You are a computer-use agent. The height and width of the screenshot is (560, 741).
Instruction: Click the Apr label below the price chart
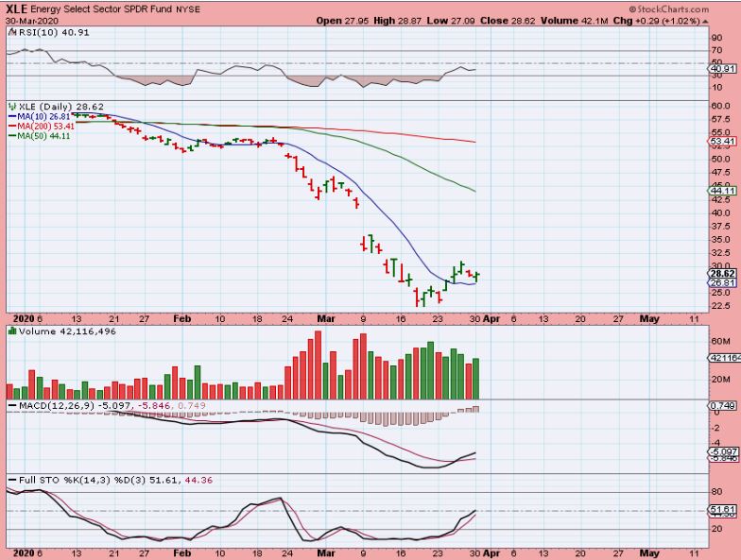click(x=491, y=319)
